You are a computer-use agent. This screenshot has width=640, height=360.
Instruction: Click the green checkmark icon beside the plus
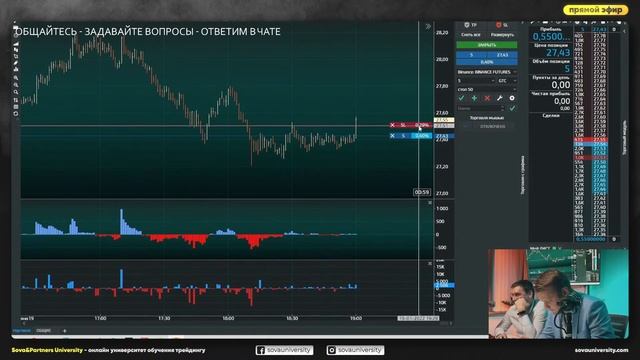coord(461,98)
